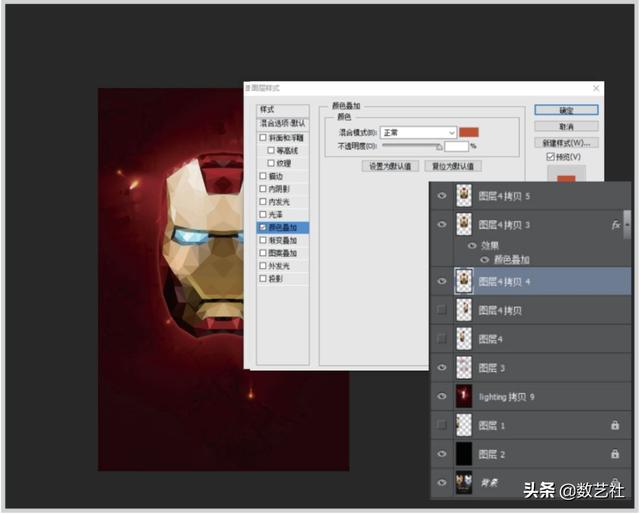
Task: Select the layer name 图层4拷贝 5
Action: click(504, 196)
